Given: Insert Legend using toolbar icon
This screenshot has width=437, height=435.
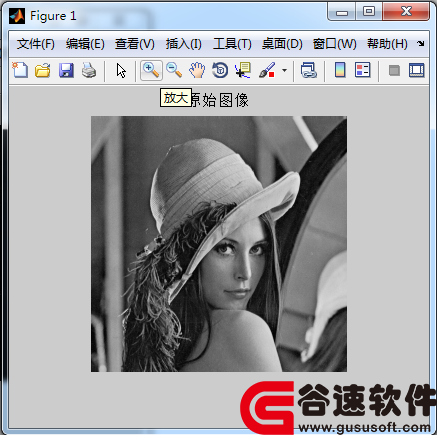Looking at the screenshot, I should pyautogui.click(x=363, y=70).
